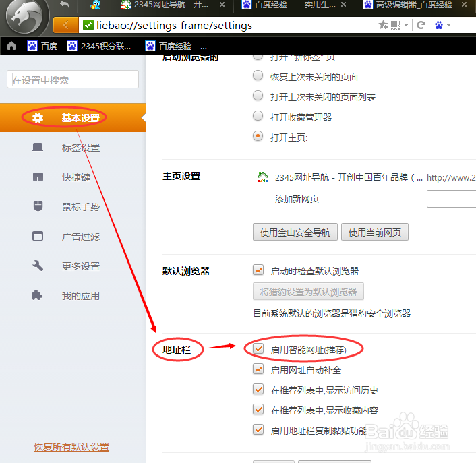This screenshot has height=463, width=476.
Task: Select 打开上次未关闭的页面列表 radio option
Action: tap(258, 96)
